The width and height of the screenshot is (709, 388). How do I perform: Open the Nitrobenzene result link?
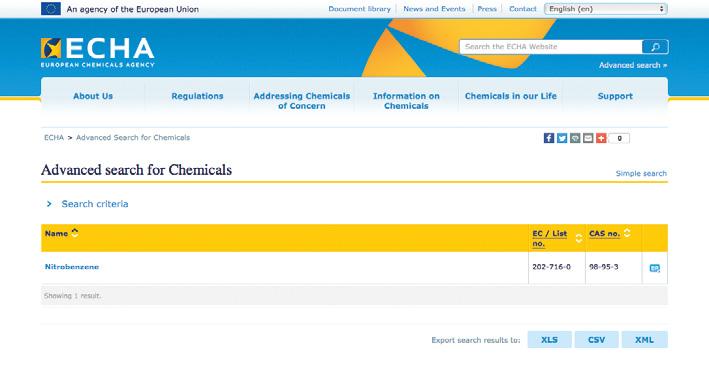tap(72, 267)
